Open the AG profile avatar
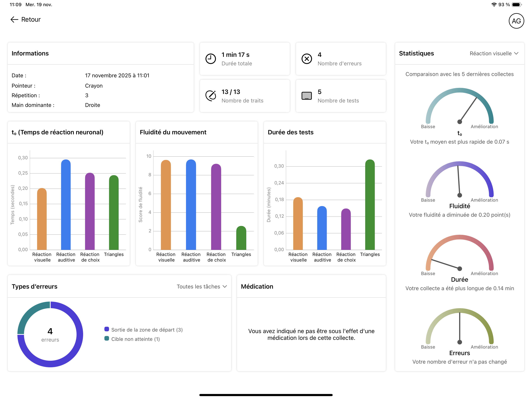532x399 pixels. [516, 21]
